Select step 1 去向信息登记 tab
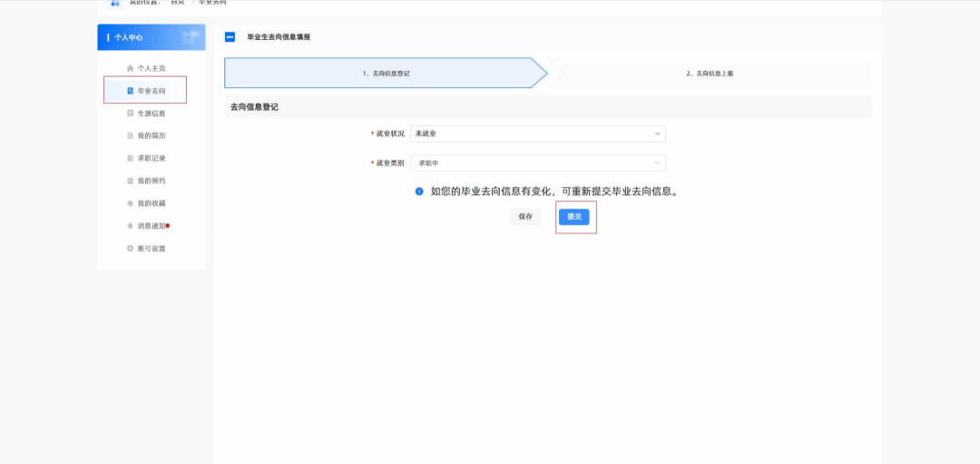 click(386, 73)
